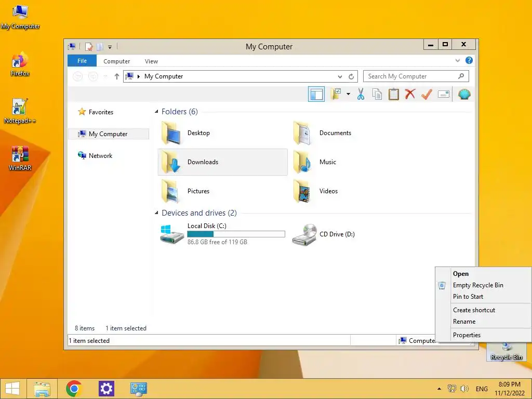Click the network tray icon
Screen dimensions: 532x399
coord(452,389)
